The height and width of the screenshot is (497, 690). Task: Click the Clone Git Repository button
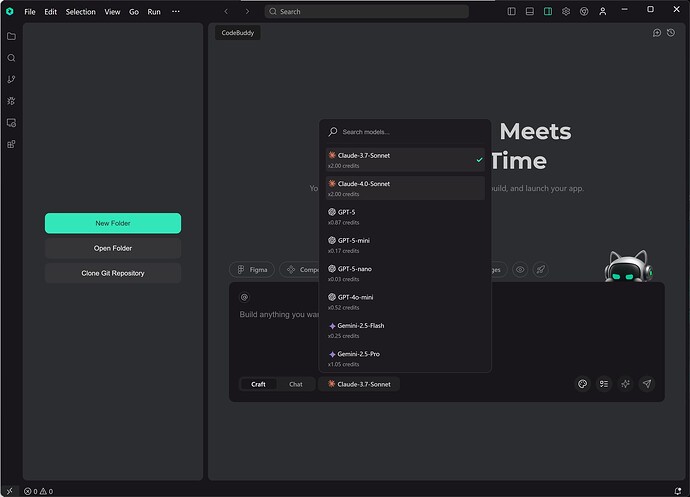[113, 273]
